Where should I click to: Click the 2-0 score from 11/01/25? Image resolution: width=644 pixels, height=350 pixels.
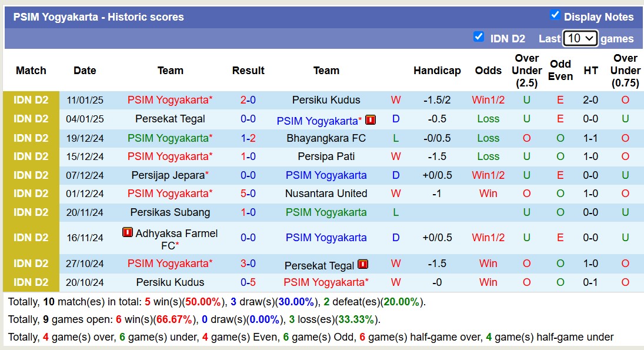pos(248,100)
